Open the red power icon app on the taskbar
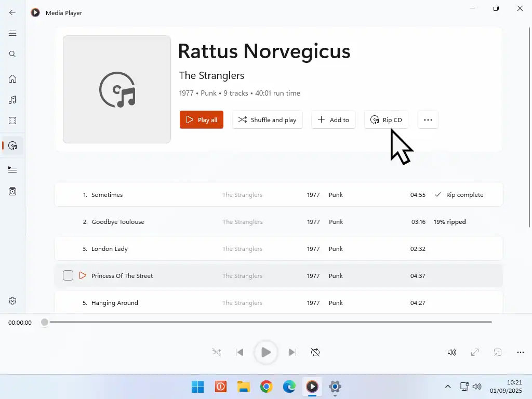Screen dimensions: 532x399 pyautogui.click(x=221, y=387)
